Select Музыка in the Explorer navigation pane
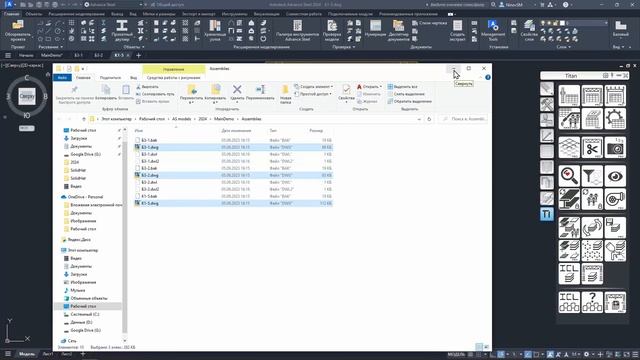Image resolution: width=640 pixels, height=360 pixels. point(78,290)
